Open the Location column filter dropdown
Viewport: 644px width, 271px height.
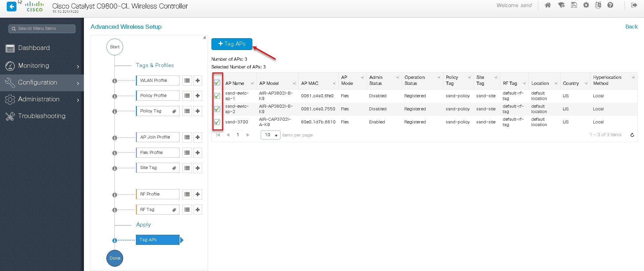[555, 84]
